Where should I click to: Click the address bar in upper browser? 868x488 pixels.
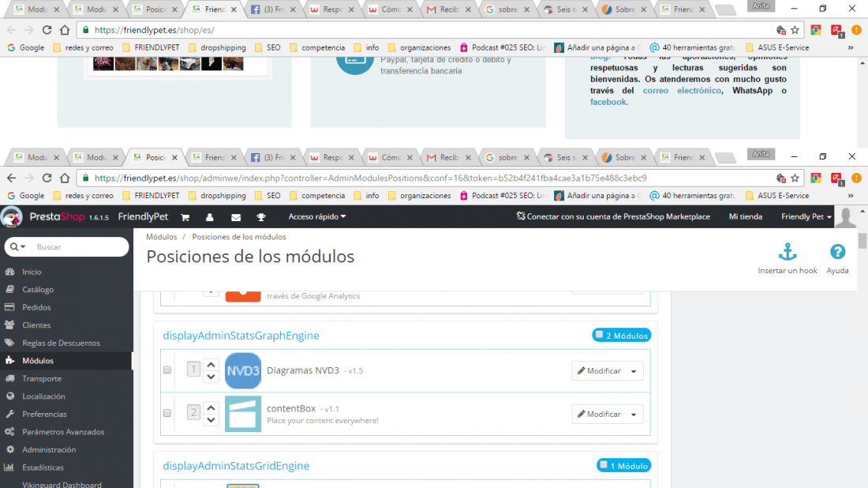(x=426, y=30)
